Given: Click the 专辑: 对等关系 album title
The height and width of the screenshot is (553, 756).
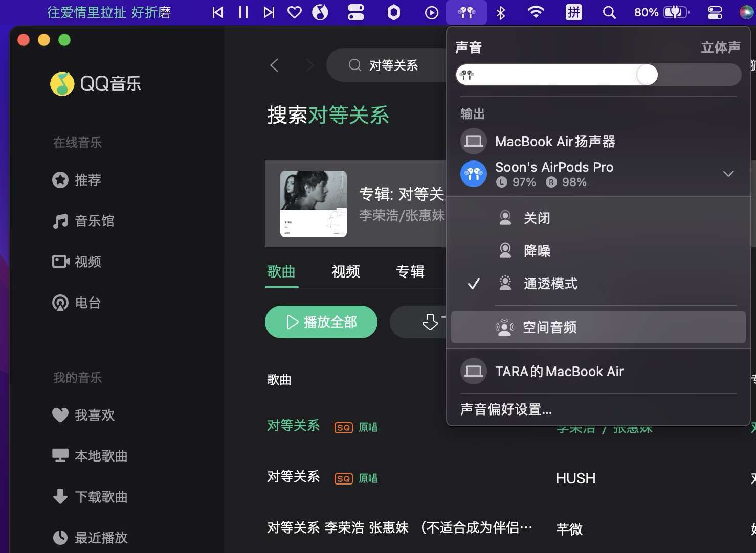Looking at the screenshot, I should point(402,194).
